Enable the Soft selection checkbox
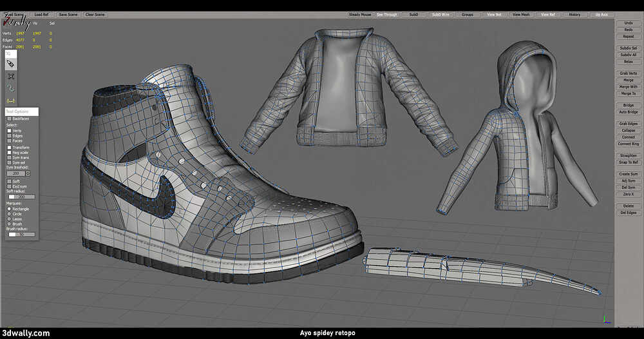 (x=9, y=181)
